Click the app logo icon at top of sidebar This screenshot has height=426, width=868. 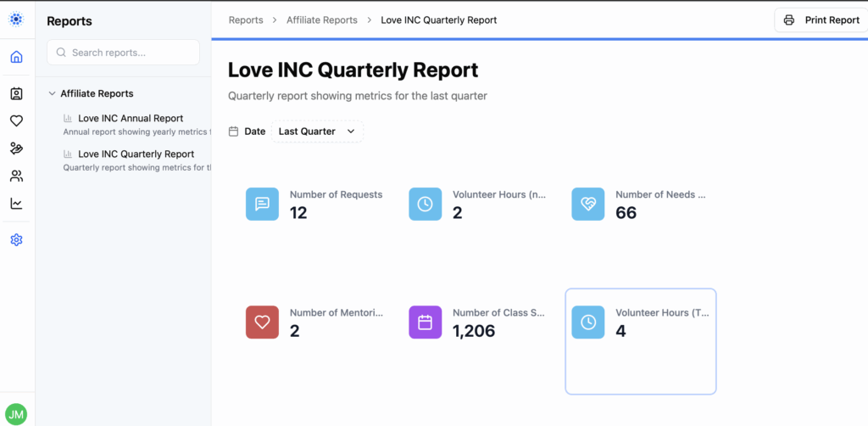point(17,20)
